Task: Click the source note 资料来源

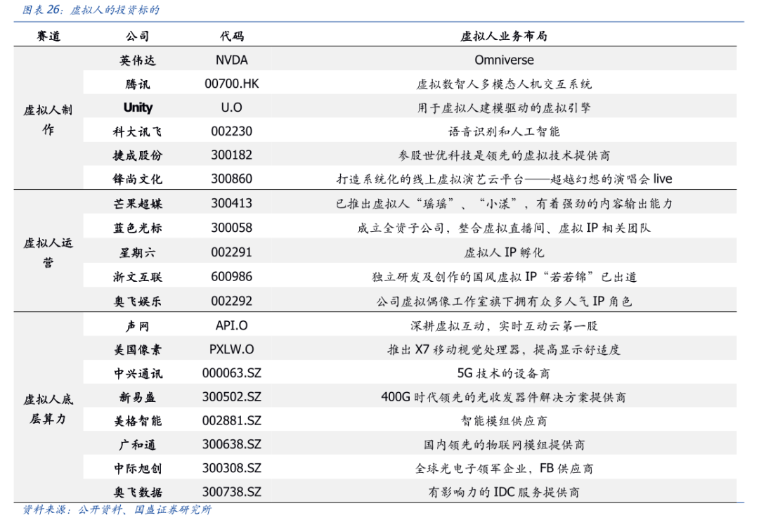Action: coord(117,510)
